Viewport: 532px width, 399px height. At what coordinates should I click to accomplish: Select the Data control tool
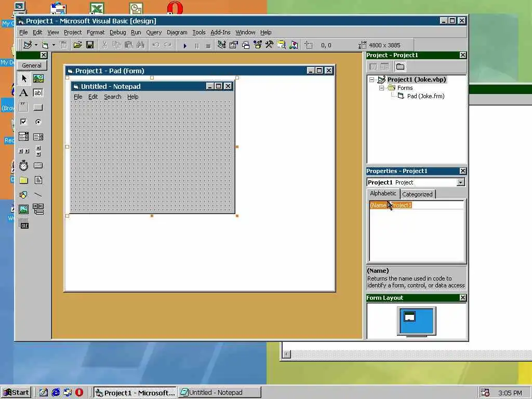tap(38, 209)
